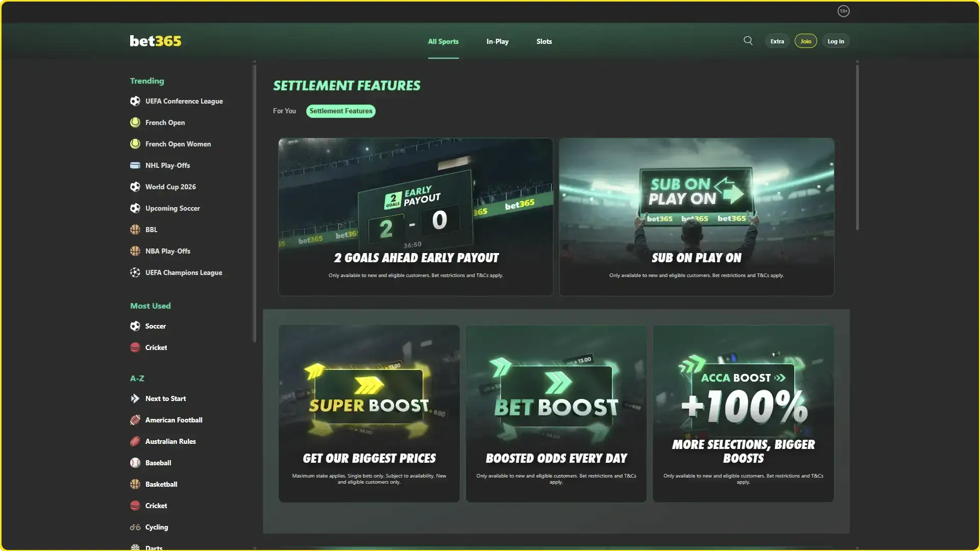The image size is (980, 551).
Task: Click the UEFA Conference League soccer ball icon
Action: (x=135, y=101)
